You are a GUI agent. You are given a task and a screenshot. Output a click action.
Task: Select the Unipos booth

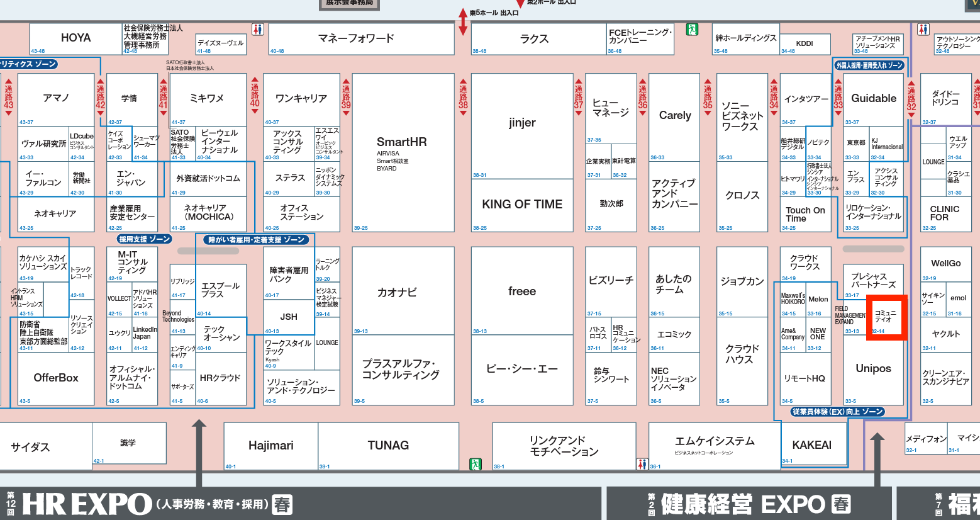pyautogui.click(x=874, y=371)
